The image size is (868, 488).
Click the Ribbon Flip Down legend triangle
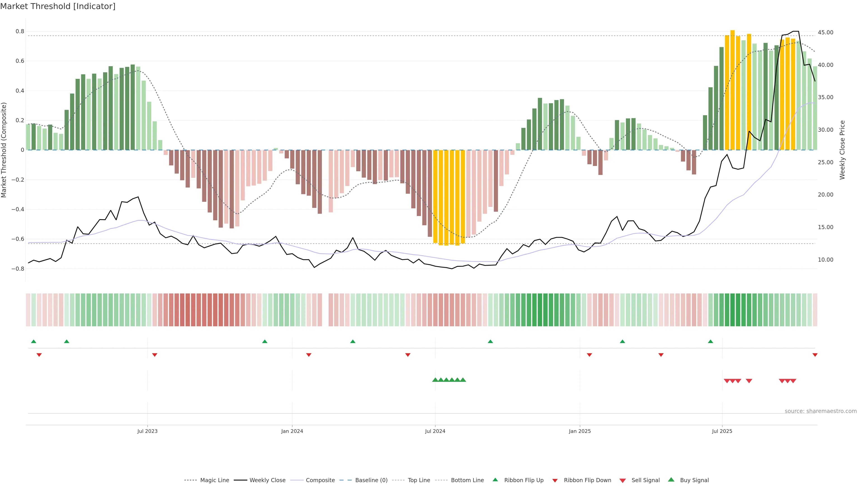point(555,480)
